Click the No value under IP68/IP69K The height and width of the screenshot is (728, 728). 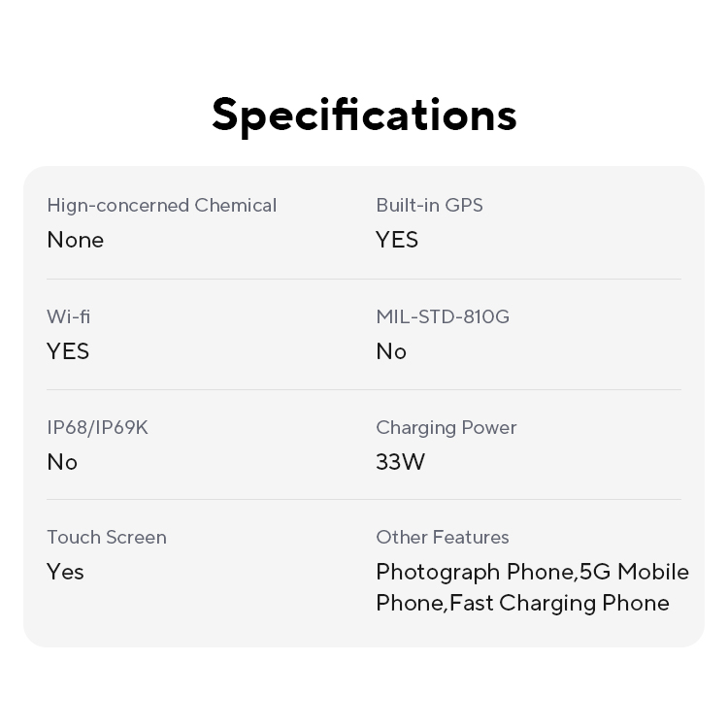[x=62, y=462]
